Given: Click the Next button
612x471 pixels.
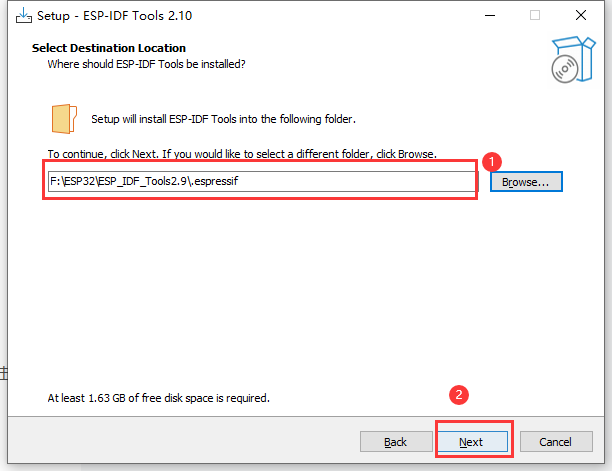Looking at the screenshot, I should (473, 442).
